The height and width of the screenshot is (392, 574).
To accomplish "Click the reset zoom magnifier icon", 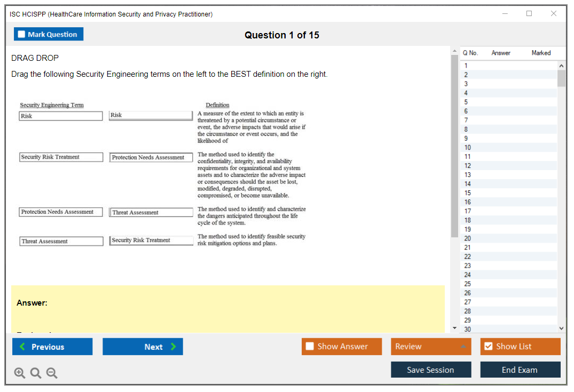I will pyautogui.click(x=36, y=373).
